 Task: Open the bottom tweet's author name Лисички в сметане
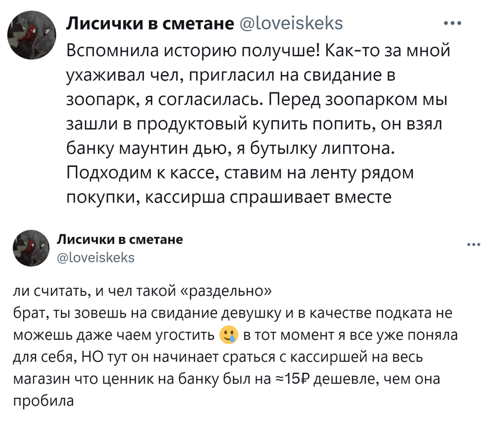tap(119, 239)
